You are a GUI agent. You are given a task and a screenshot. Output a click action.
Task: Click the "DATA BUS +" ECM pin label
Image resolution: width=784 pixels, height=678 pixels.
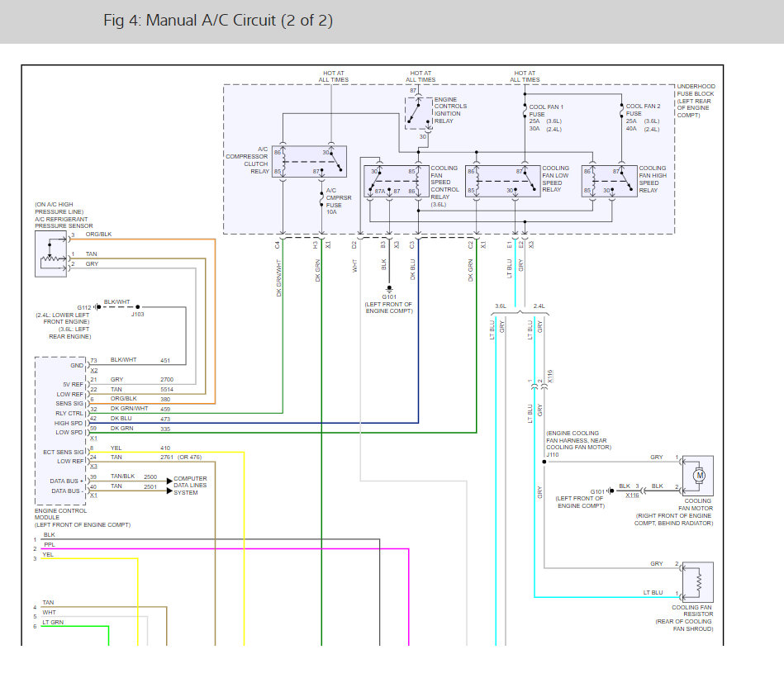point(66,481)
